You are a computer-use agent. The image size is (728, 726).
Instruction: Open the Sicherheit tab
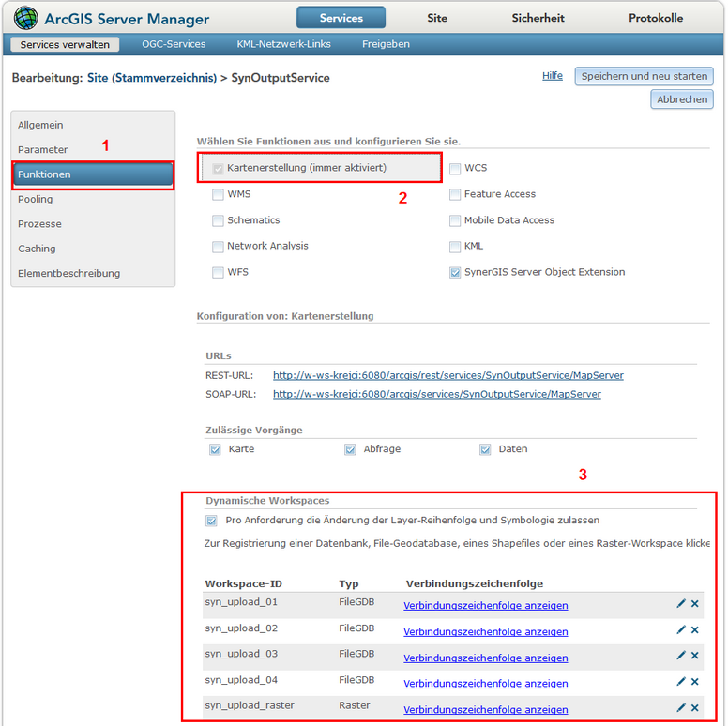click(538, 18)
